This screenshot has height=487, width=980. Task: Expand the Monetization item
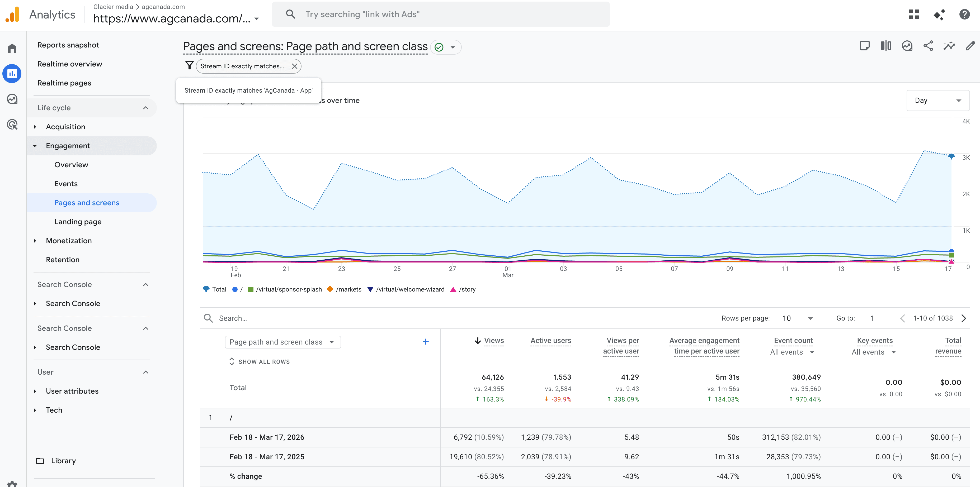(35, 241)
